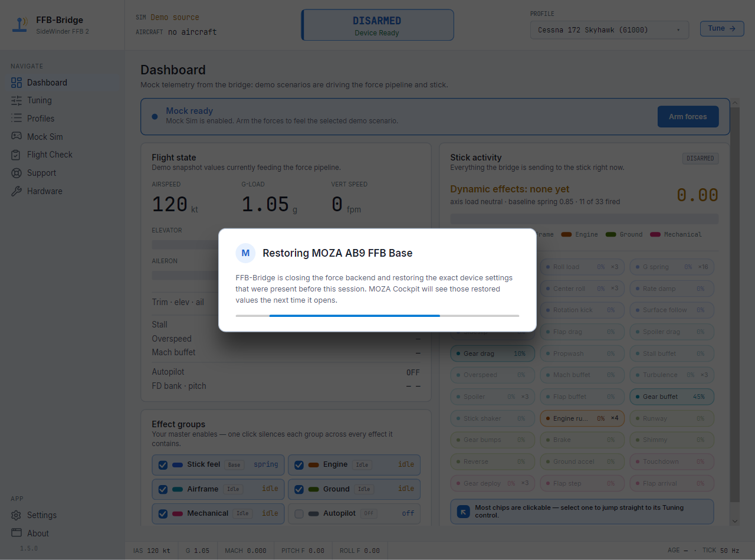Click the Gear bumps chip

click(493, 440)
